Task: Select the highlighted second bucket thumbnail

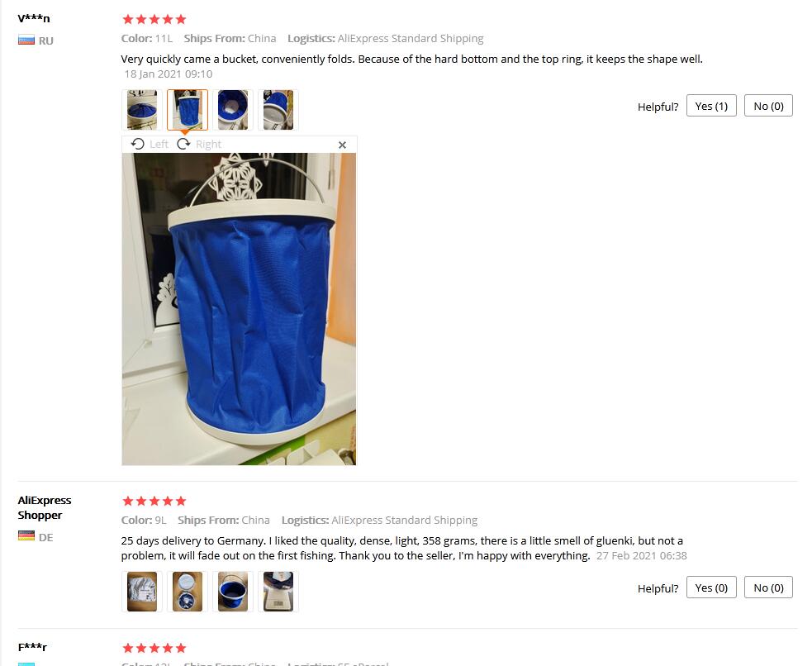Action: tap(188, 110)
